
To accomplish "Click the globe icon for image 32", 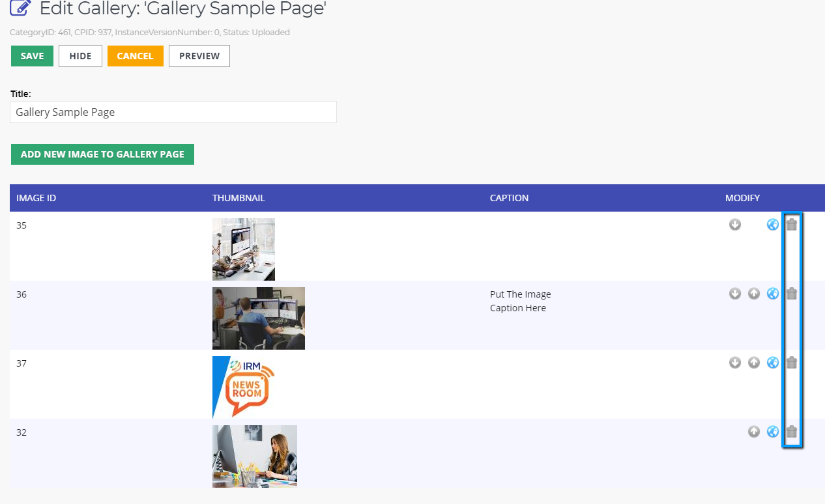I will coord(773,432).
